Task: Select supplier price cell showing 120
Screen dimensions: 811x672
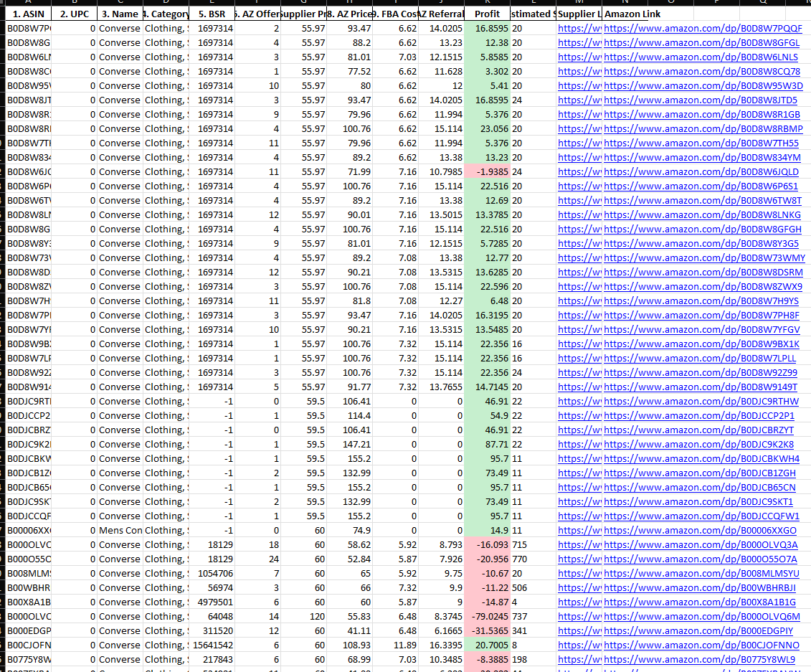Action: [303, 617]
